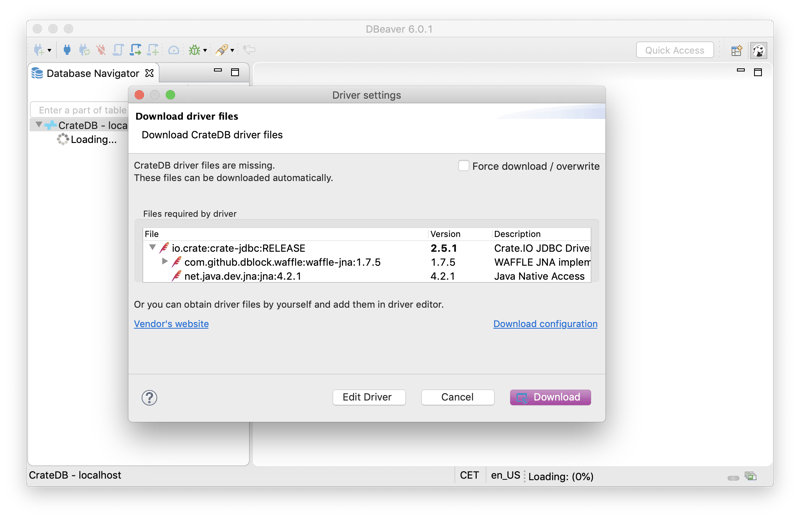The height and width of the screenshot is (519, 800).
Task: Close the Driver settings dialog
Action: (x=139, y=95)
